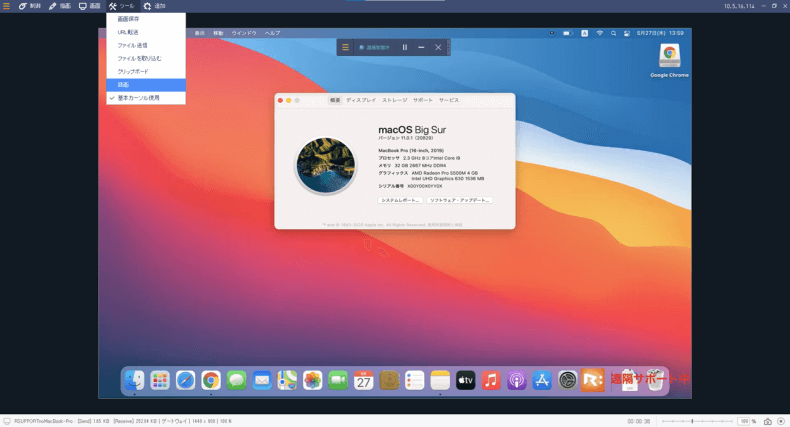
Task: Open FaceTime in the Dock
Action: [338, 381]
